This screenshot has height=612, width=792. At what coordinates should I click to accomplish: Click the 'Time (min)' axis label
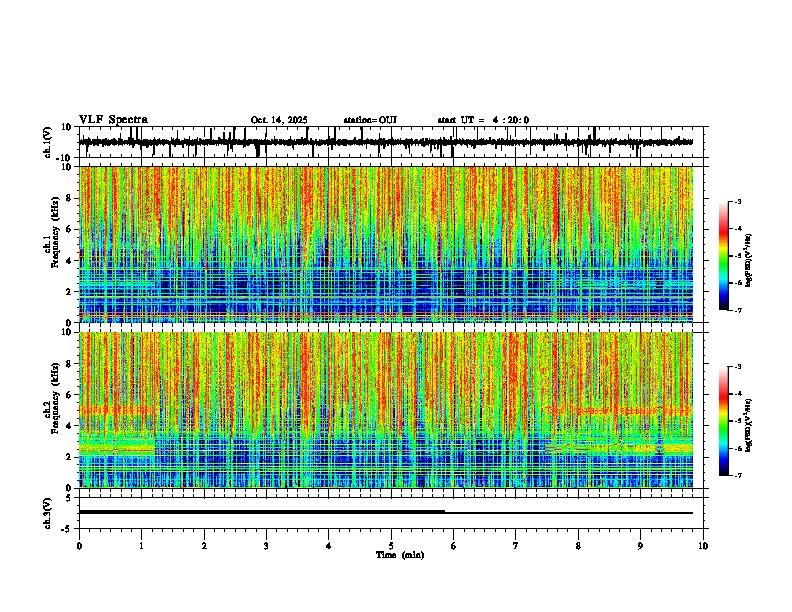[x=400, y=555]
